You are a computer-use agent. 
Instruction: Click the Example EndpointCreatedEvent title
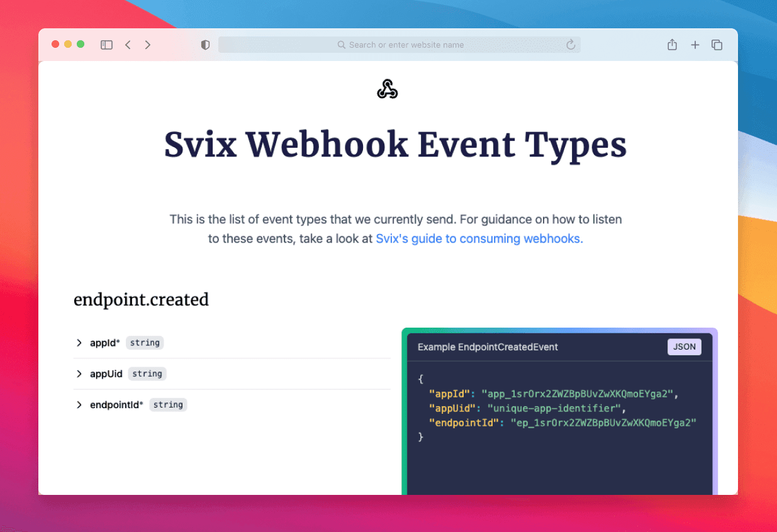pos(488,346)
